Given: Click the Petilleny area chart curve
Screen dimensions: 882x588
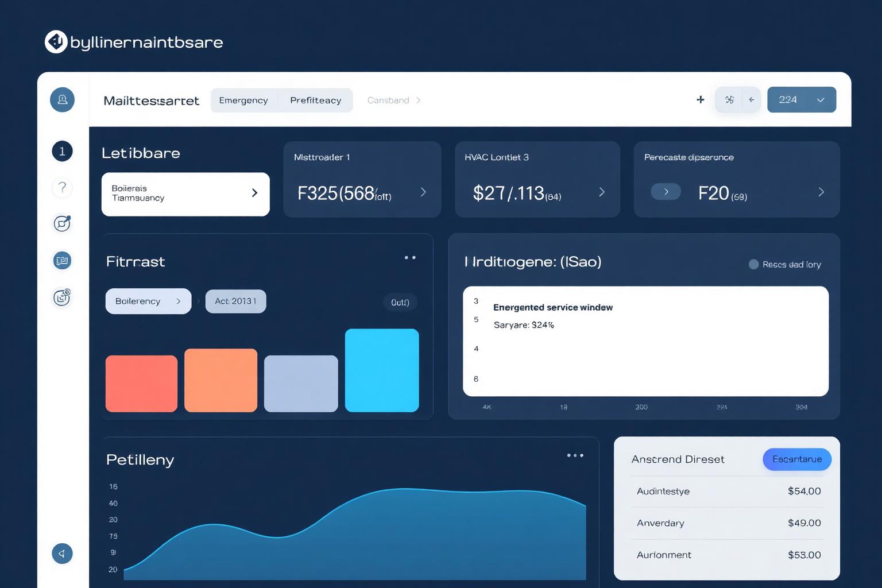Looking at the screenshot, I should (x=355, y=534).
